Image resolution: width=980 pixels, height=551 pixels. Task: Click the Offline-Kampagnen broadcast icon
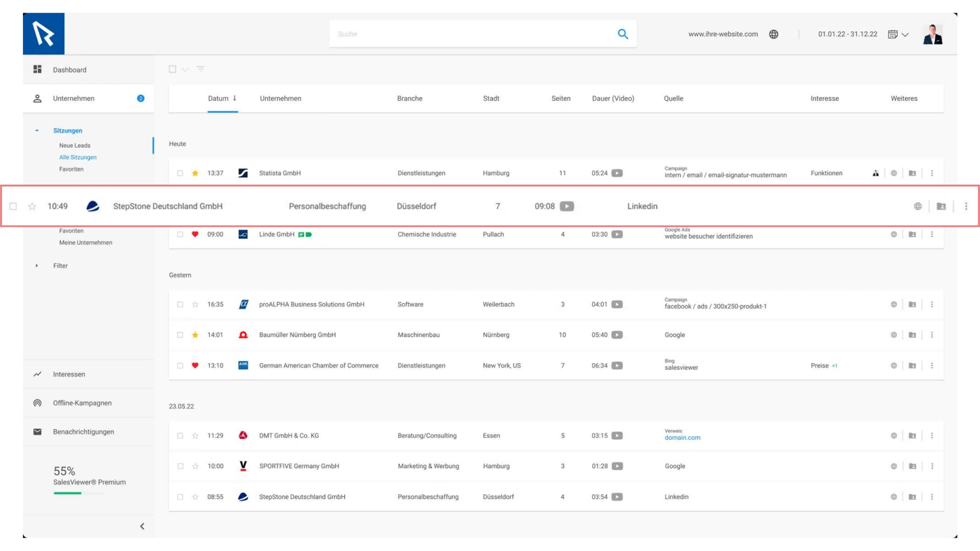point(37,403)
